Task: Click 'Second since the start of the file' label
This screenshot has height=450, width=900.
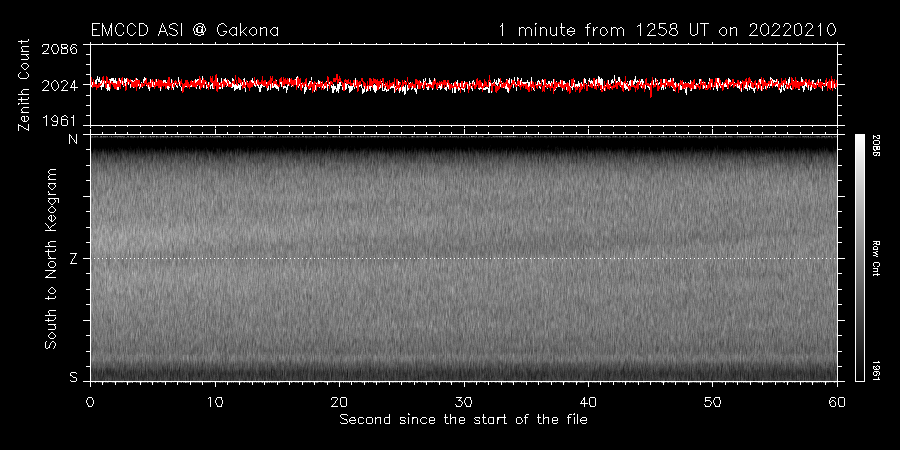Action: click(x=463, y=420)
